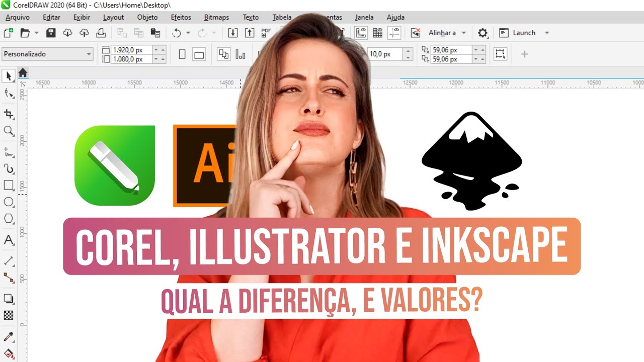Click the Launch button

pyautogui.click(x=518, y=33)
